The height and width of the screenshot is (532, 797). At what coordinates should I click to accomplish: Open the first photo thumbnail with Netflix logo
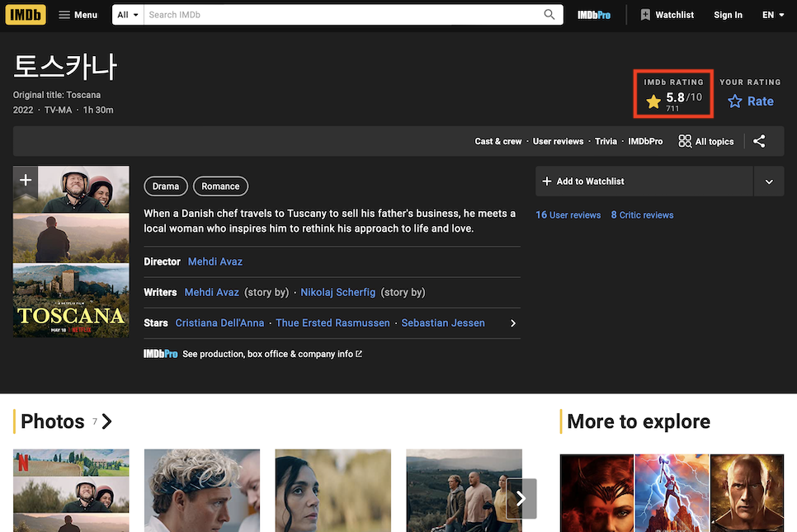pyautogui.click(x=71, y=490)
